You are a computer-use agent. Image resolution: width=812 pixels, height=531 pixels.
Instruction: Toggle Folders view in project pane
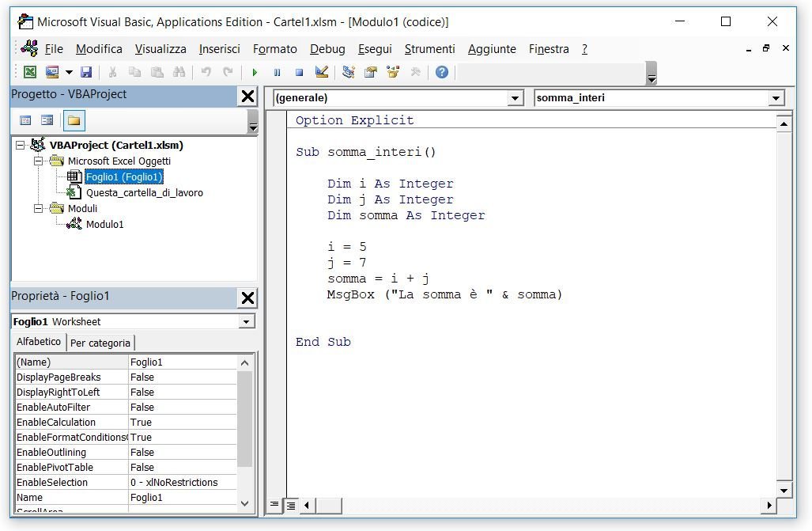pyautogui.click(x=74, y=121)
